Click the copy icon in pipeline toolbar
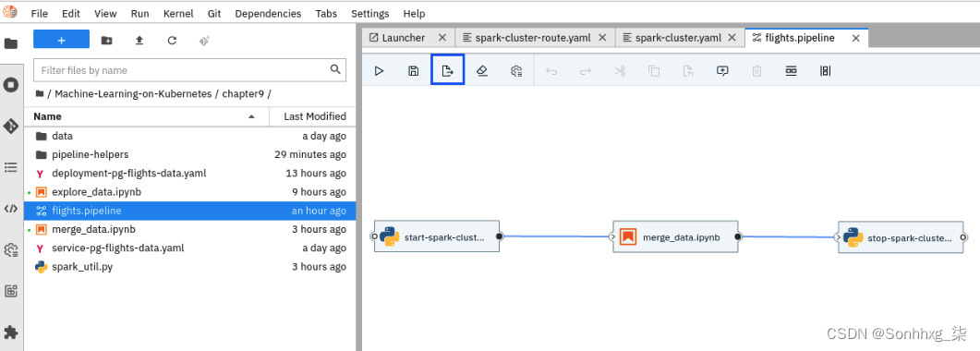The height and width of the screenshot is (351, 980). click(x=654, y=70)
